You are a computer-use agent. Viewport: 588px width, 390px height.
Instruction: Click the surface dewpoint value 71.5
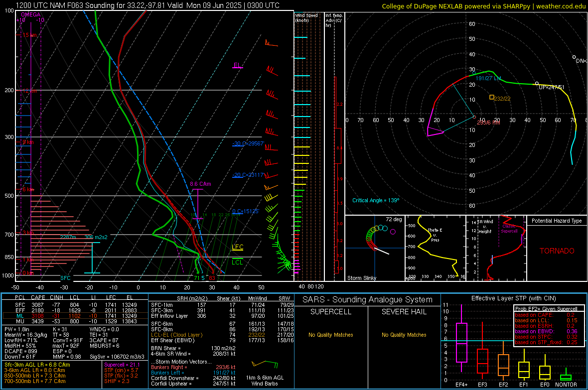point(199,278)
